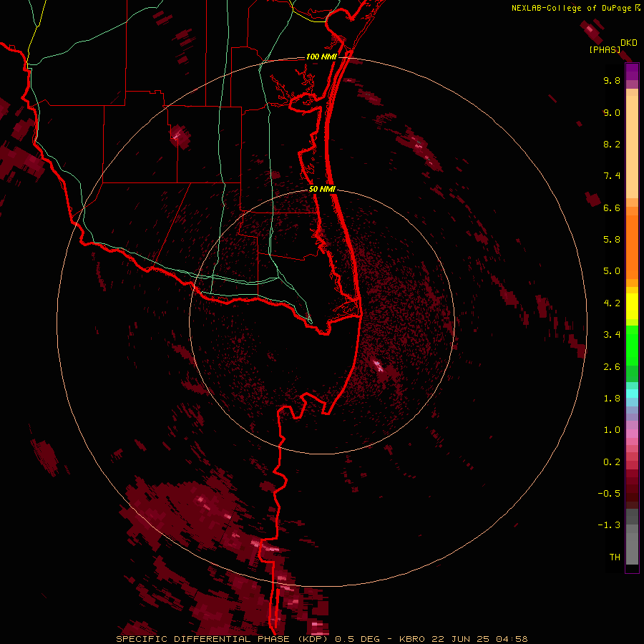Click the 100 NMI range ring label
The width and height of the screenshot is (644, 644).
(321, 57)
